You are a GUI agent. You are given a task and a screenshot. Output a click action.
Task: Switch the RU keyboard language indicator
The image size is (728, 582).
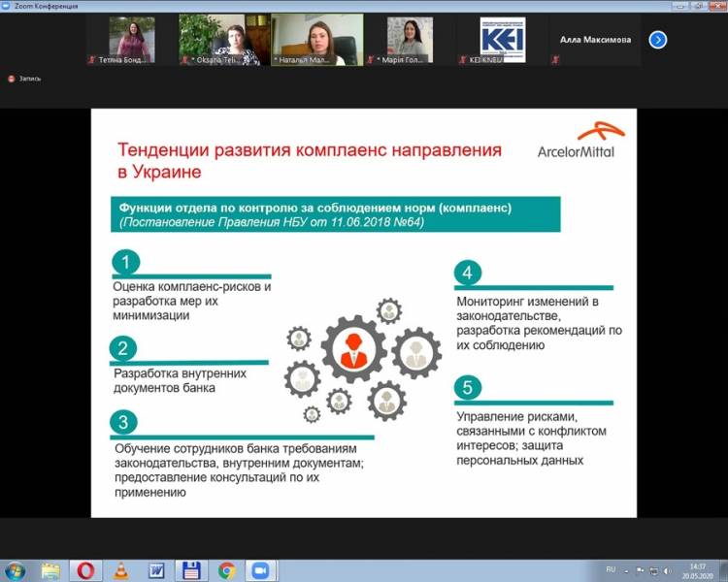click(611, 569)
